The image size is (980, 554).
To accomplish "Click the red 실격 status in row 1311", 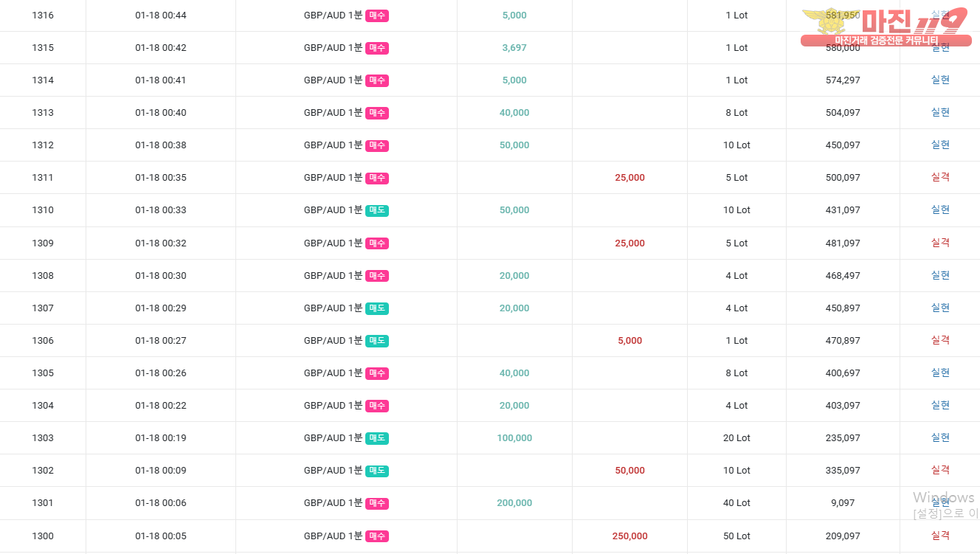I will [x=940, y=177].
